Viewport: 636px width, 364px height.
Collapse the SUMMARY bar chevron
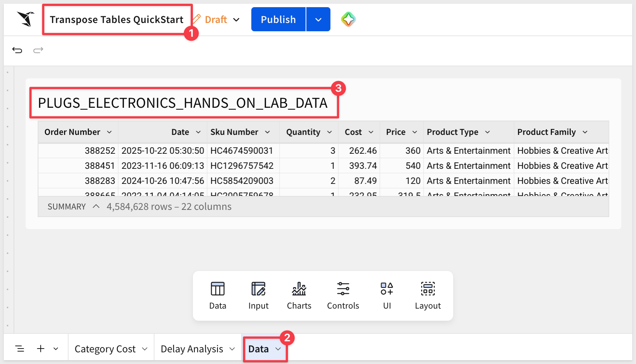coord(96,206)
